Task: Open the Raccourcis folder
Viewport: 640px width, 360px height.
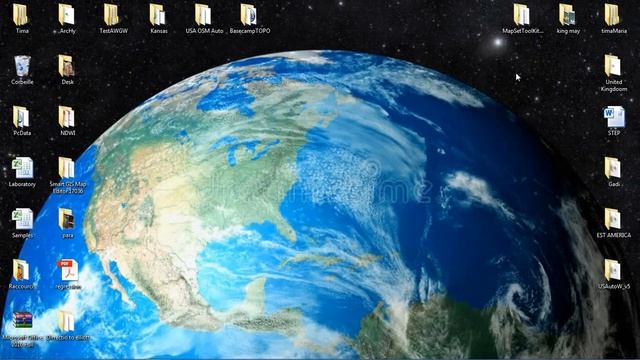Action: 21,270
